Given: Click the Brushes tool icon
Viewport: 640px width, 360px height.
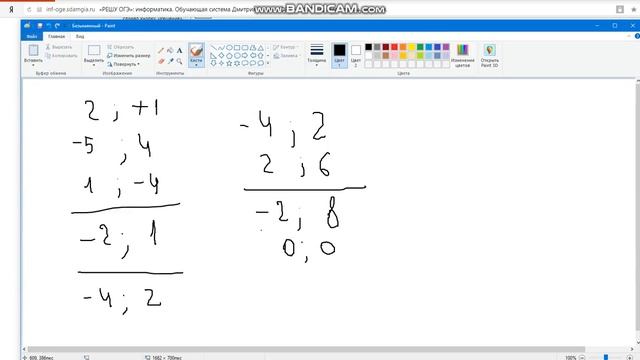Looking at the screenshot, I should [x=196, y=51].
